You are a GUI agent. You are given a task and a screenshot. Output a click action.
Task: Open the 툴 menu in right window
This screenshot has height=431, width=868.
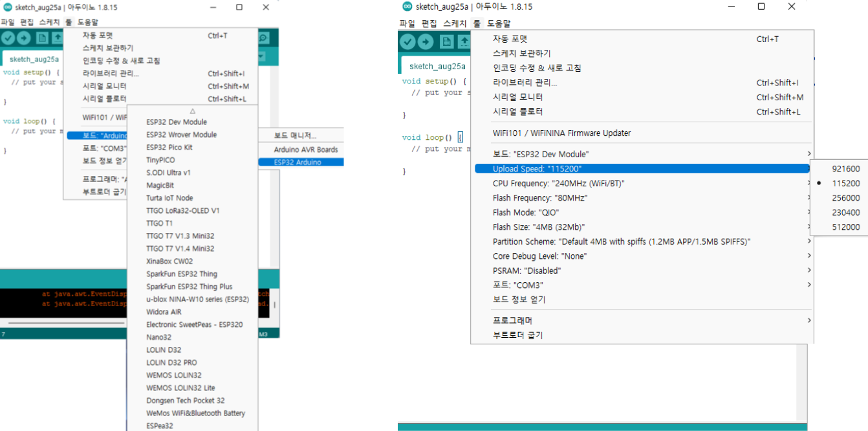tap(477, 23)
